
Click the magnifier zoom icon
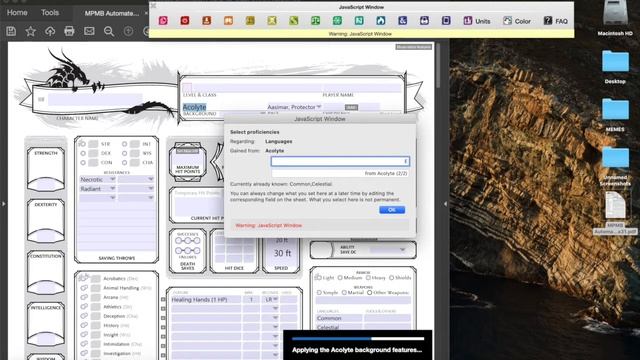[x=109, y=31]
